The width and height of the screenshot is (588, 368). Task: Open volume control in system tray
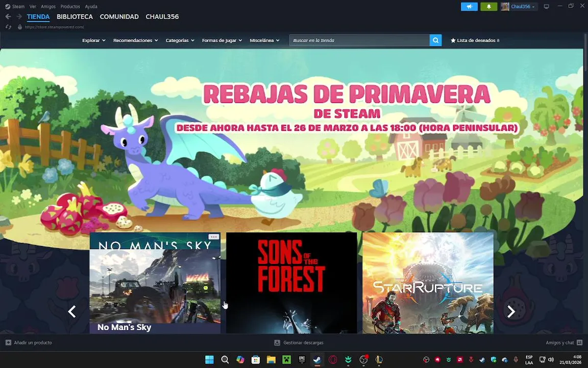[551, 360]
